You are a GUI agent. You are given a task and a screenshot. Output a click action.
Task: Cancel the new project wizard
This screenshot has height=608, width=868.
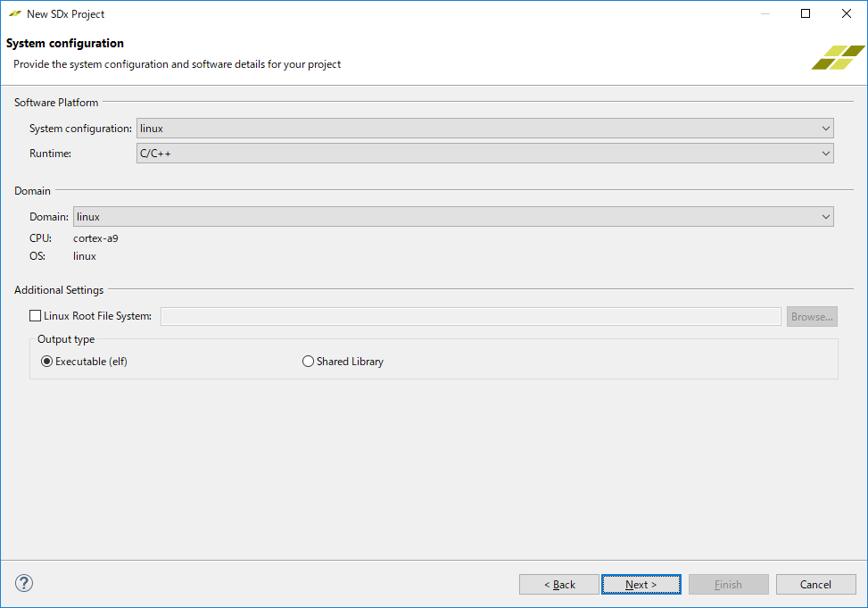pyautogui.click(x=815, y=585)
